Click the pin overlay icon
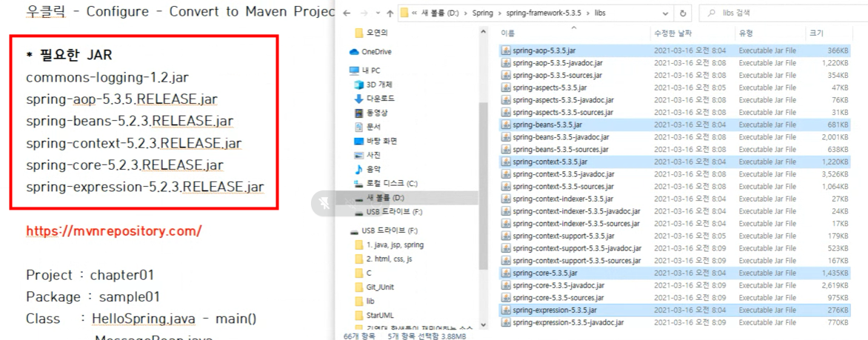This screenshot has width=868, height=340. pos(325,204)
